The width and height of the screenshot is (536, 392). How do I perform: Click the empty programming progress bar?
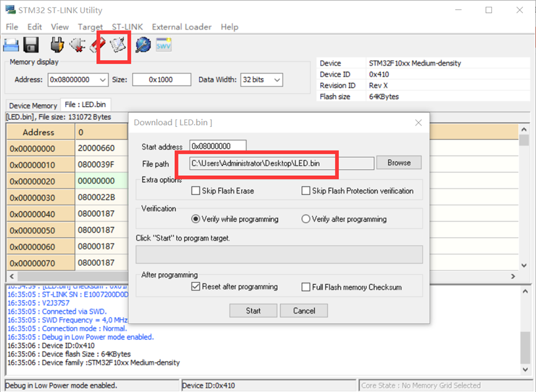pos(279,255)
